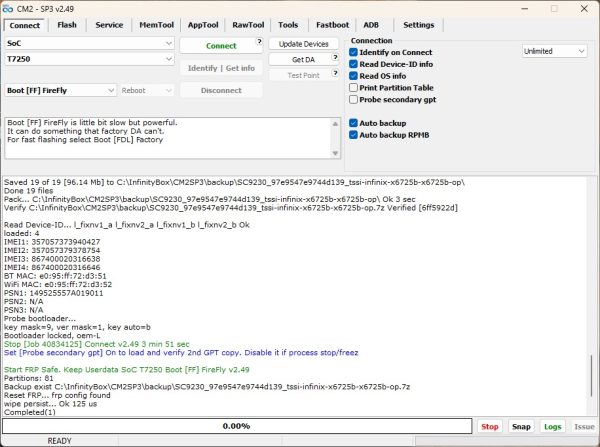The image size is (600, 447).
Task: Switch to the Fastboot tab
Action: 332,25
